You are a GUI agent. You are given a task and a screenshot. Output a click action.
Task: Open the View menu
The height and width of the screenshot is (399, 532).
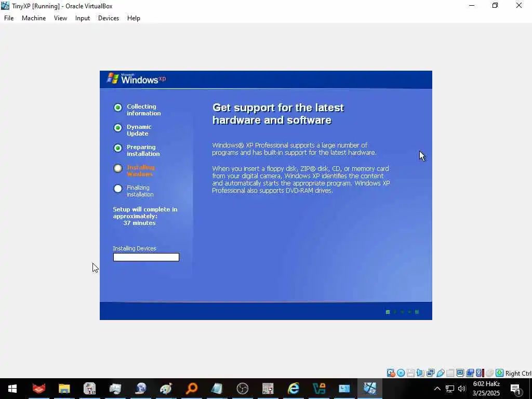pos(60,18)
